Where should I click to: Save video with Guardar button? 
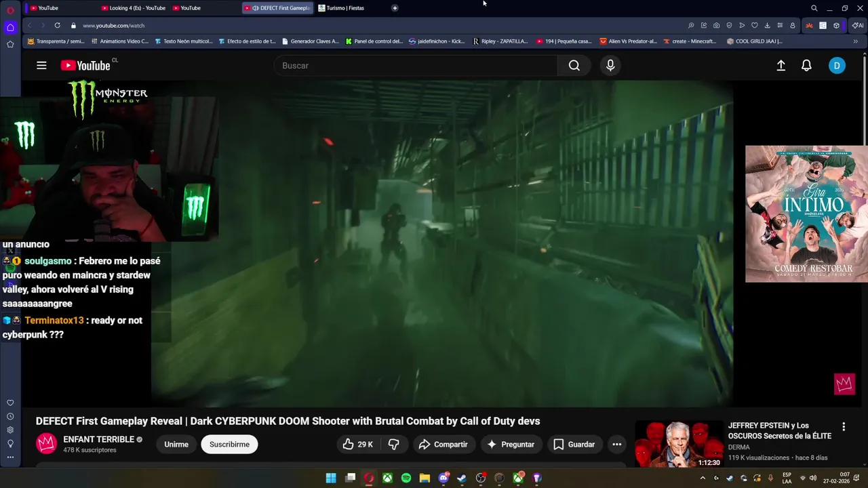coord(574,445)
